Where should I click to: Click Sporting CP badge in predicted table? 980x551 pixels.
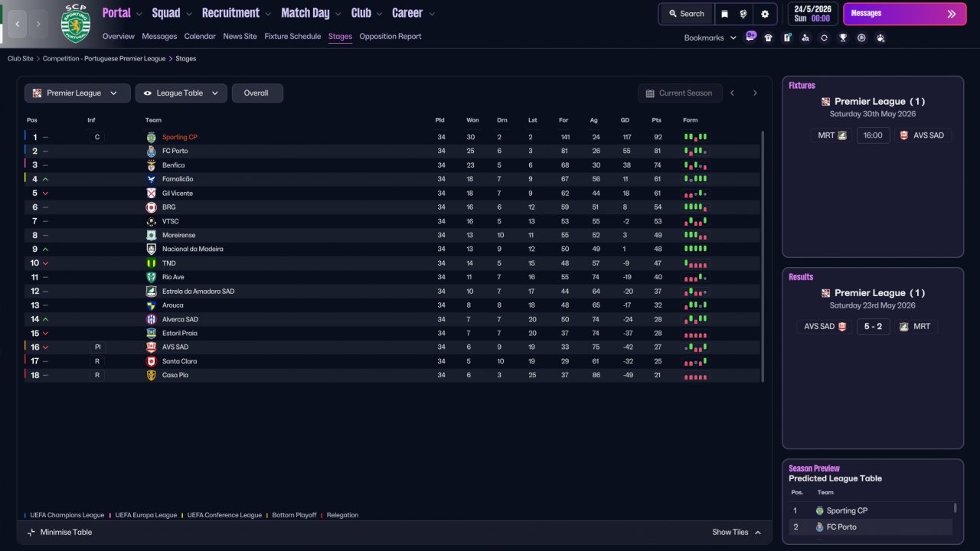[820, 510]
